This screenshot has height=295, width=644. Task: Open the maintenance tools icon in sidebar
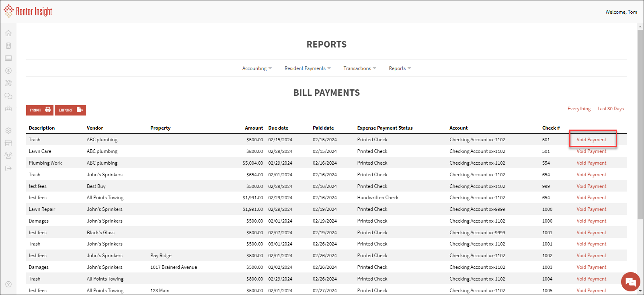coord(8,83)
